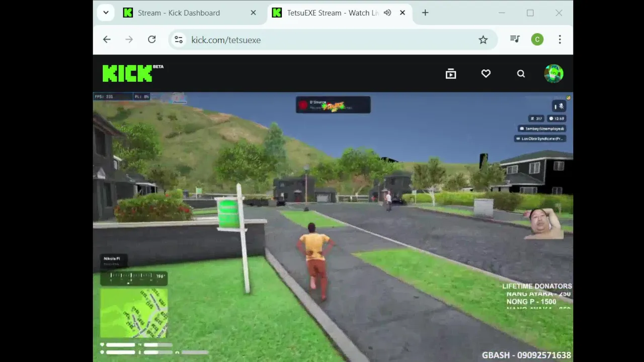644x362 pixels.
Task: Mute audio on TetsuEXE Stream tab
Action: (387, 13)
